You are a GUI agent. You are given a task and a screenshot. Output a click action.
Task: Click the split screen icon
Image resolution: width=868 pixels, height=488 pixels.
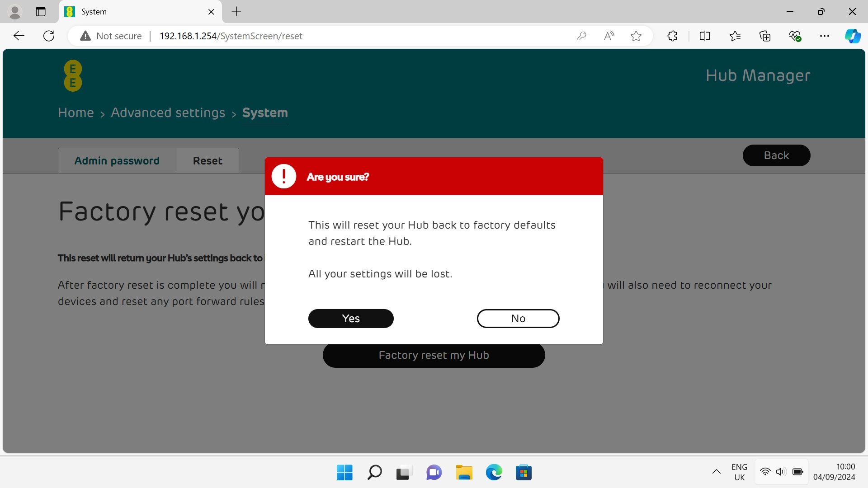(x=705, y=36)
